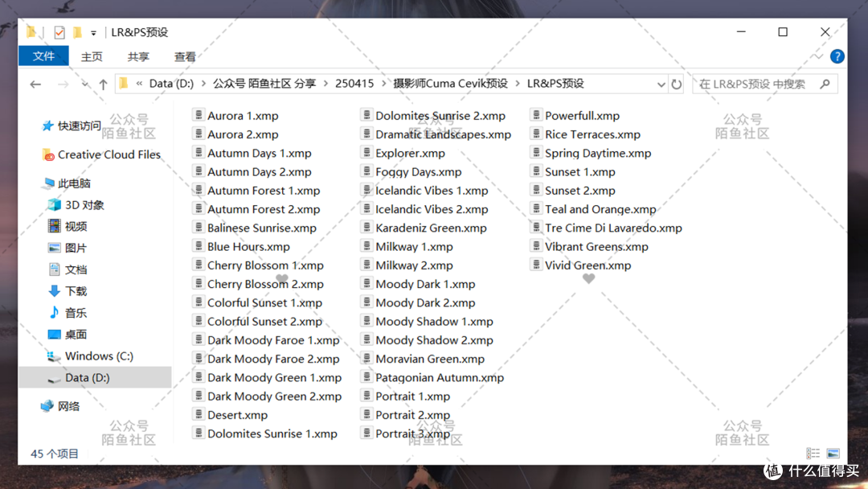
Task: Go up one folder level
Action: coord(103,84)
